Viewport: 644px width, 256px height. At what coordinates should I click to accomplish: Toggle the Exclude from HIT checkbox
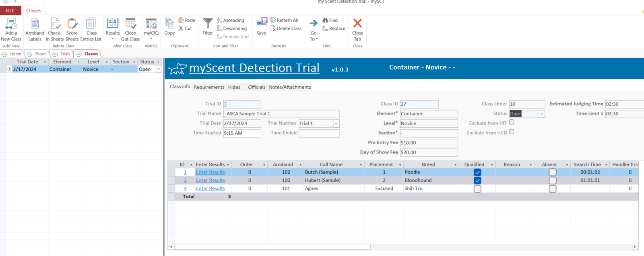(x=512, y=122)
